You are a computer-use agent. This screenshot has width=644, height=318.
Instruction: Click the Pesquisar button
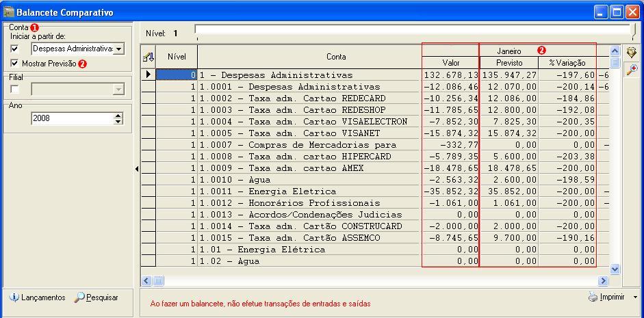click(96, 297)
